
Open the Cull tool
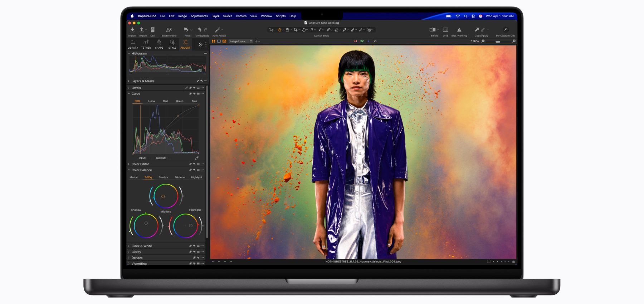153,30
